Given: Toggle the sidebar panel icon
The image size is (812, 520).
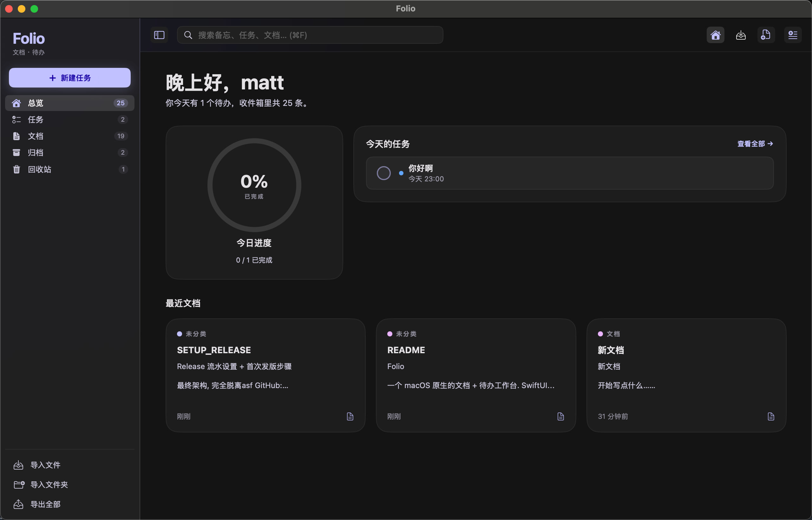Looking at the screenshot, I should coord(159,35).
